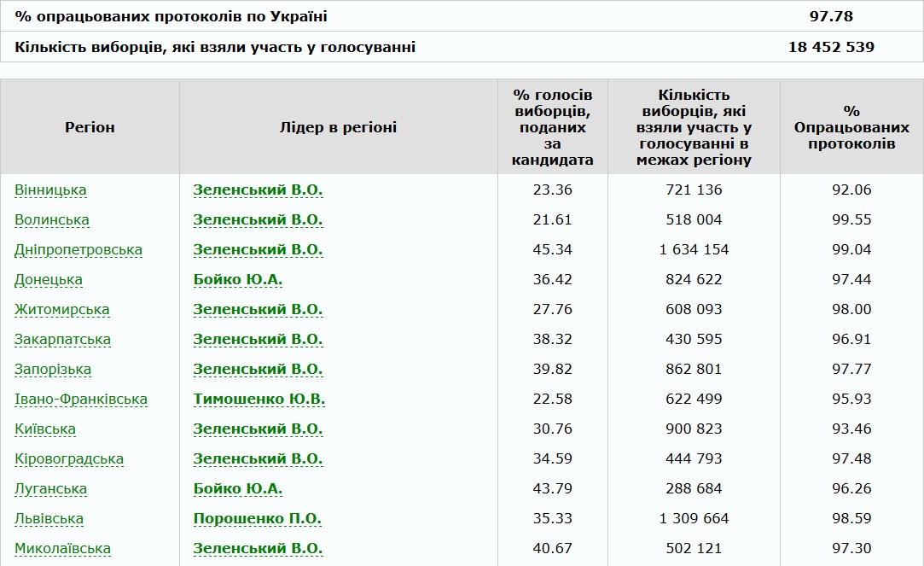Image resolution: width=924 pixels, height=566 pixels.
Task: Click the Дніпропетровська region link
Action: pyautogui.click(x=78, y=250)
